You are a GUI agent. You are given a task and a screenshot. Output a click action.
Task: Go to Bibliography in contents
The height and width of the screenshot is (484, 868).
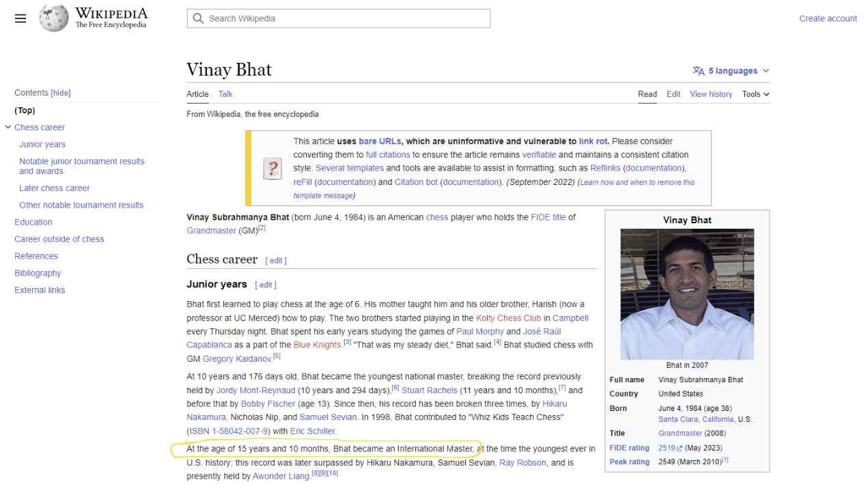[38, 273]
